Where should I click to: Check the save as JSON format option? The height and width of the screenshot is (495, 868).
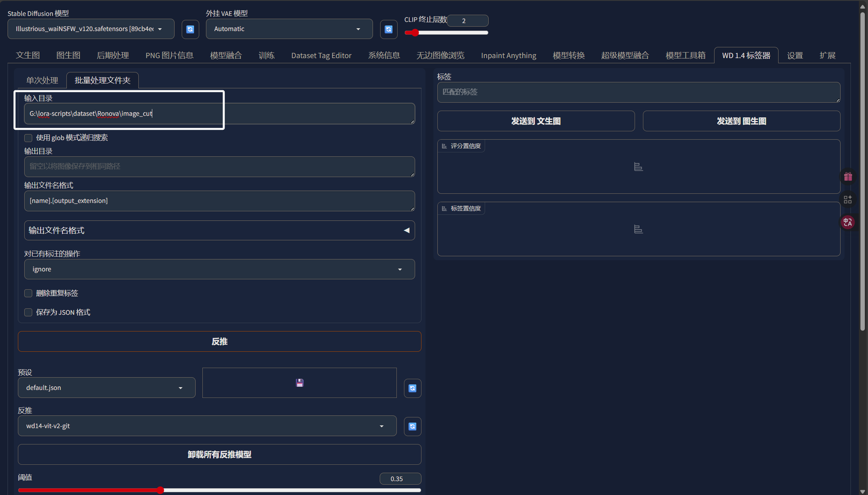28,312
